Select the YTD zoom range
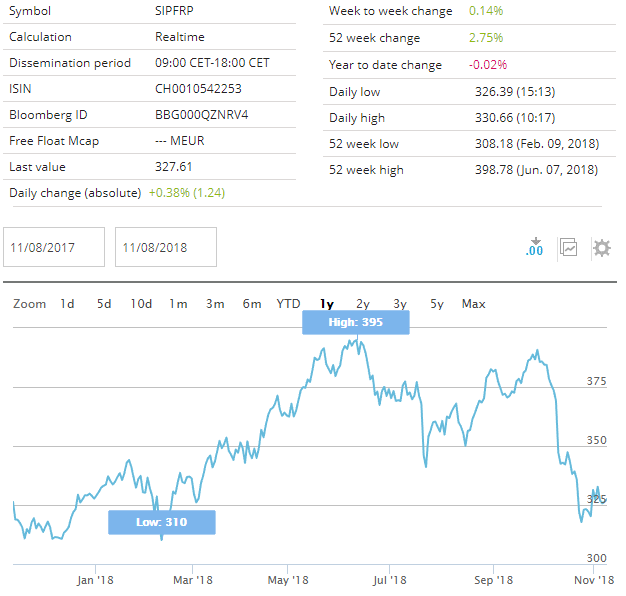The image size is (626, 596). (288, 304)
